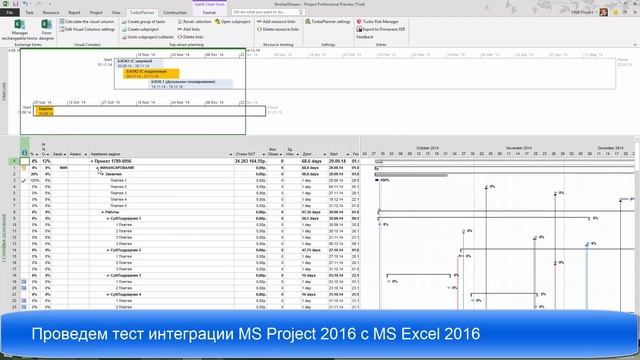This screenshot has height=360, width=640.
Task: Run Recalc selection
Action: (x=194, y=22)
